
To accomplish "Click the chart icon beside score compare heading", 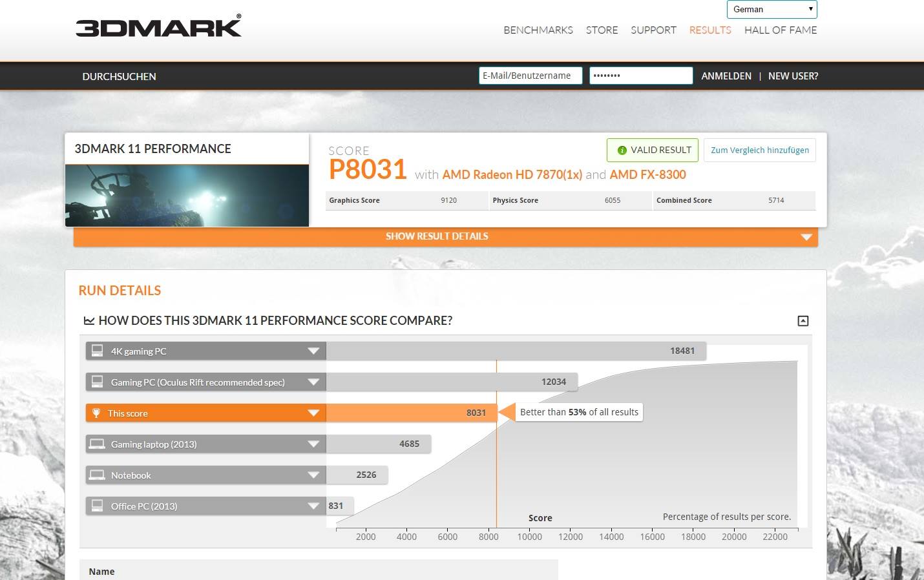I will (89, 321).
